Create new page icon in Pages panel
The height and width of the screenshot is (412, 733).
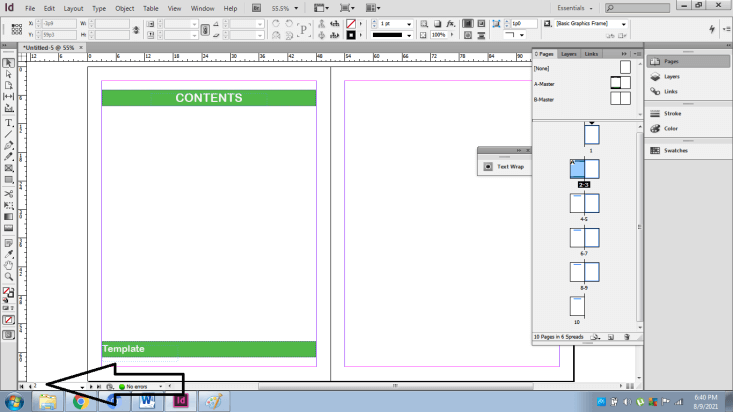(611, 337)
